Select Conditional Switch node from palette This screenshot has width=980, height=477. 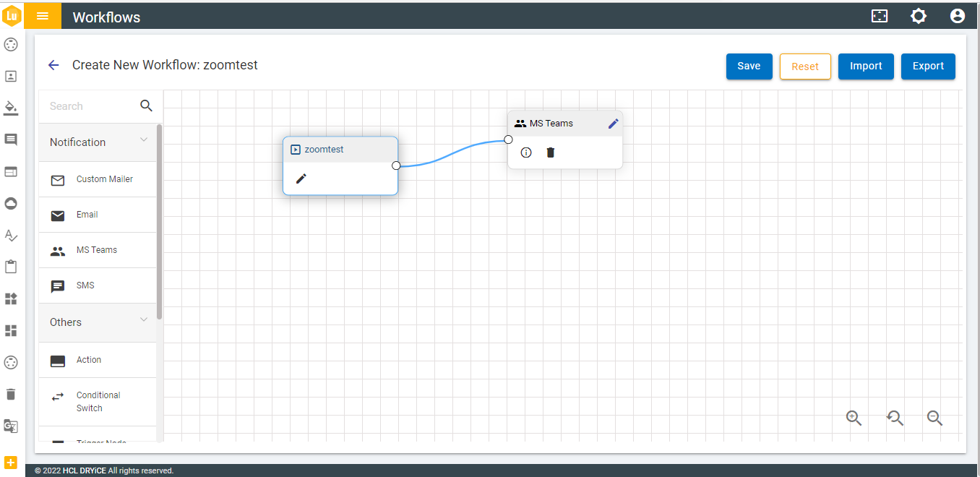pyautogui.click(x=98, y=402)
